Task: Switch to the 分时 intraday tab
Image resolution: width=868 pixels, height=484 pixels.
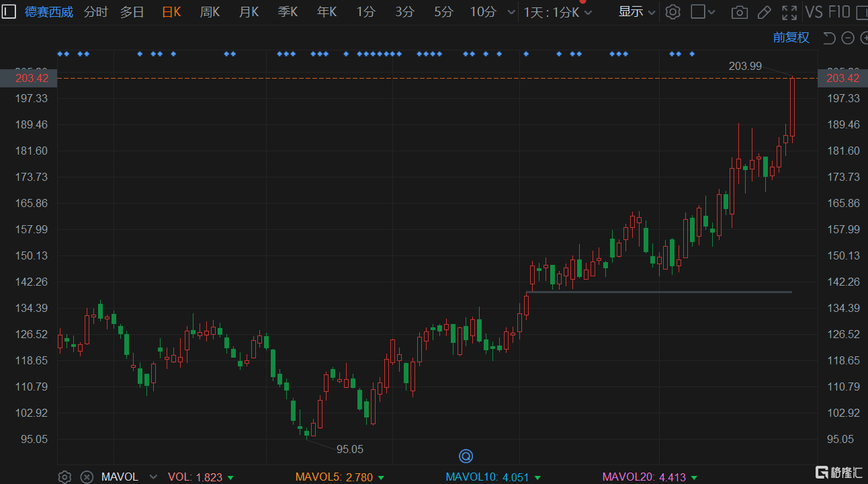Action: 95,12
